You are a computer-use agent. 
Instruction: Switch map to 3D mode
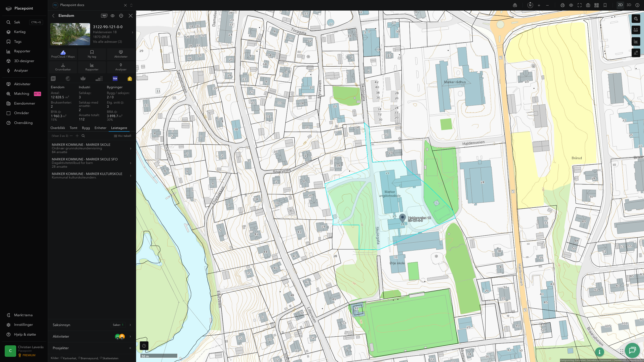629,5
